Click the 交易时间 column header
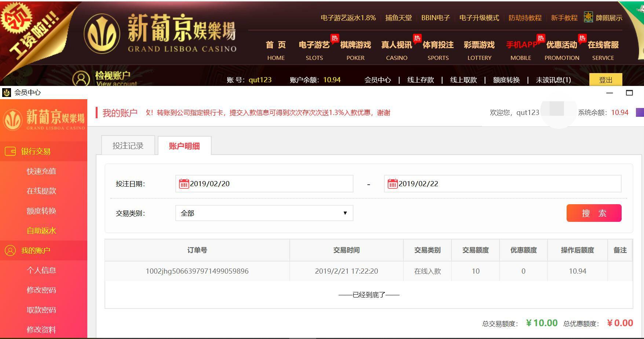644x339 pixels. click(x=346, y=250)
